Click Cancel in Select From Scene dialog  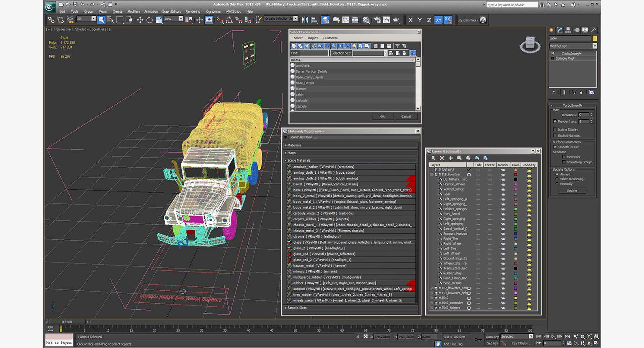[x=406, y=117]
